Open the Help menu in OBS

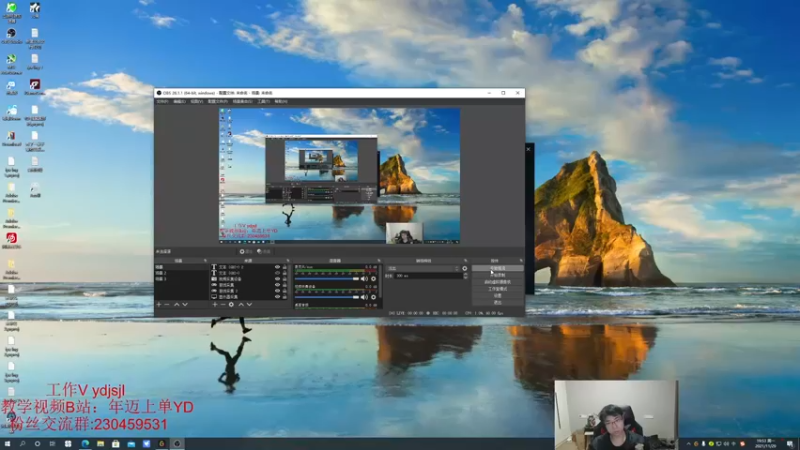[281, 101]
